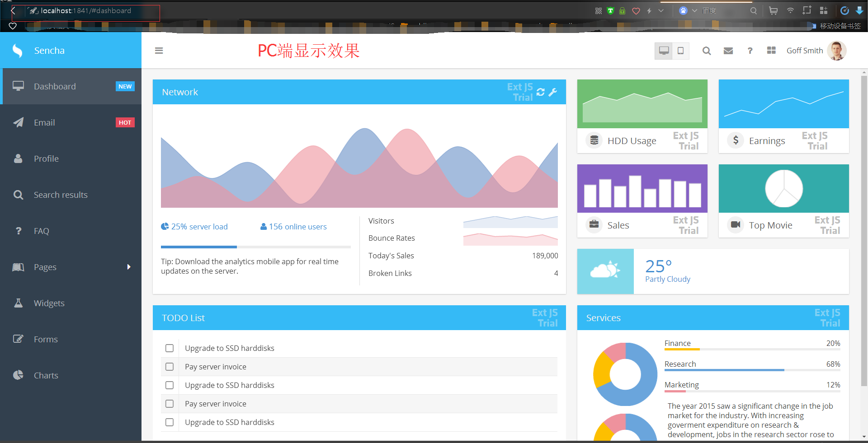Open help question mark in header
The image size is (868, 443).
point(750,51)
